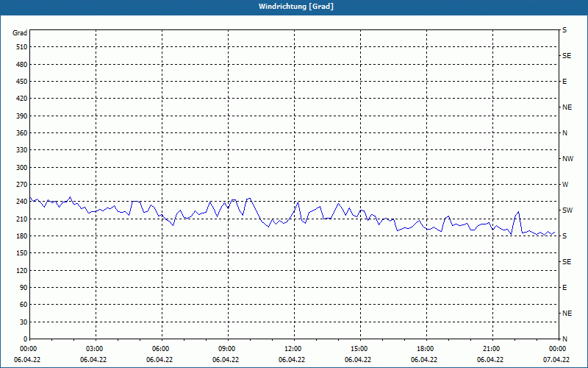The height and width of the screenshot is (368, 588).
Task: Pick the 180 degree axis label
Action: click(21, 236)
